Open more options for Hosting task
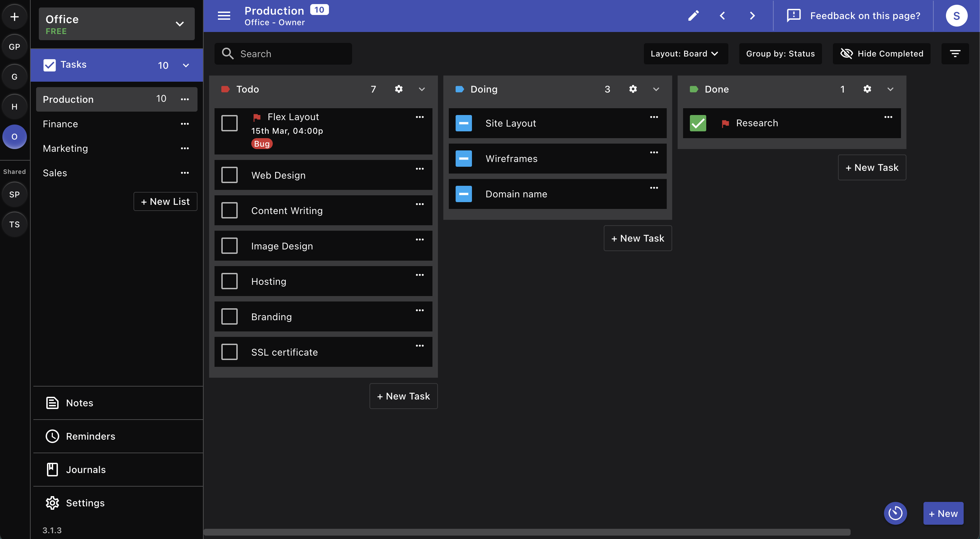 click(x=420, y=275)
